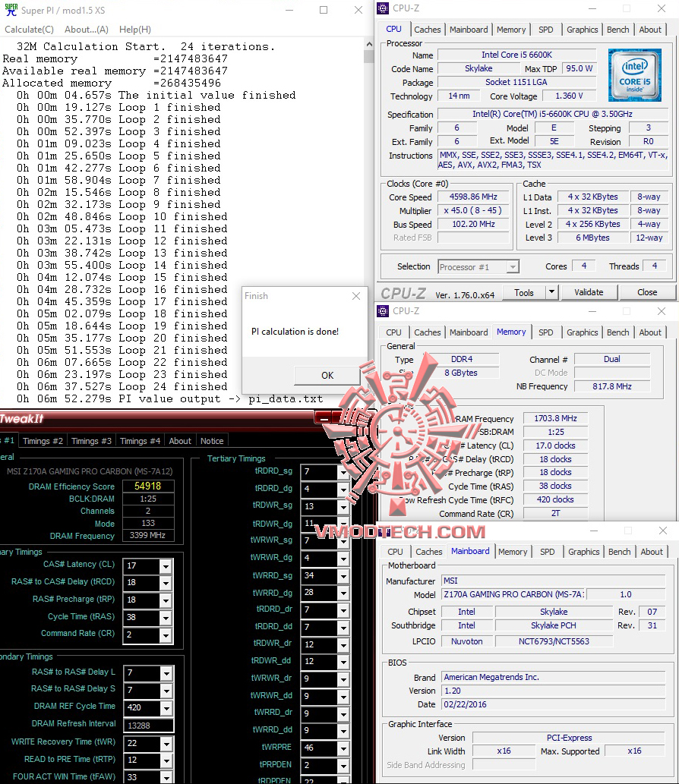Screen dimensions: 679x784
Task: Click the TweakIt DRAM Frequency 3399 MHz value
Action: click(148, 536)
